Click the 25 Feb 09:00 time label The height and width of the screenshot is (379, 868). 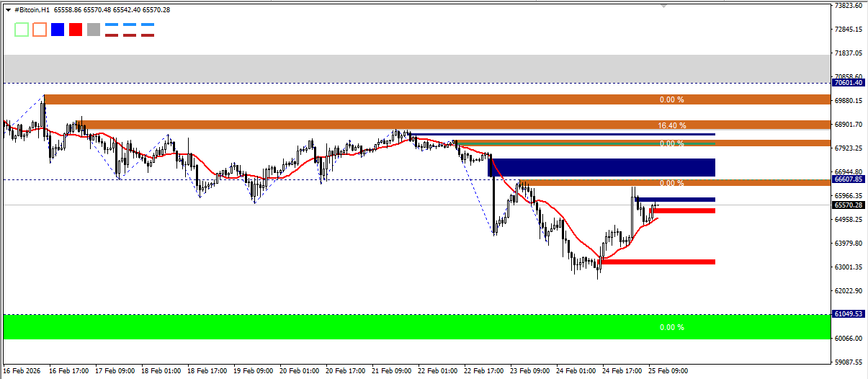coord(668,371)
